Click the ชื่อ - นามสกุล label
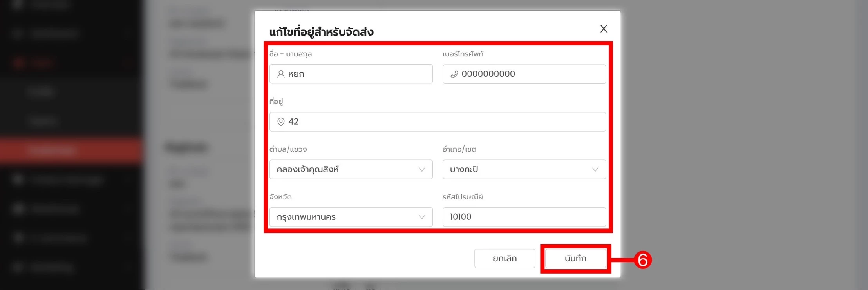 pyautogui.click(x=291, y=54)
